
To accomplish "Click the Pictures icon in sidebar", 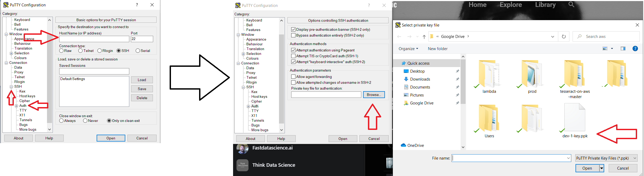I will (x=406, y=95).
